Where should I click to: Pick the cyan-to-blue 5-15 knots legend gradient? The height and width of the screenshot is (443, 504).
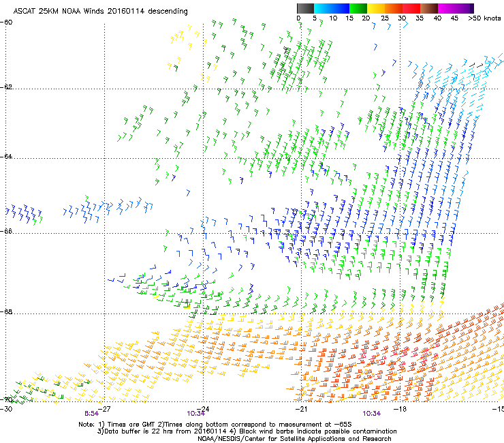(332, 8)
